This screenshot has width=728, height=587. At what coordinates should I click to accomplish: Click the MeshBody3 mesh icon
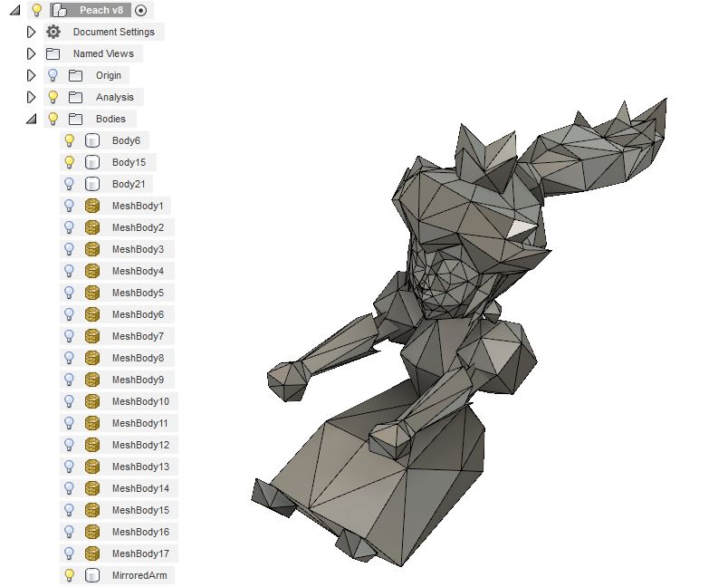coord(92,249)
